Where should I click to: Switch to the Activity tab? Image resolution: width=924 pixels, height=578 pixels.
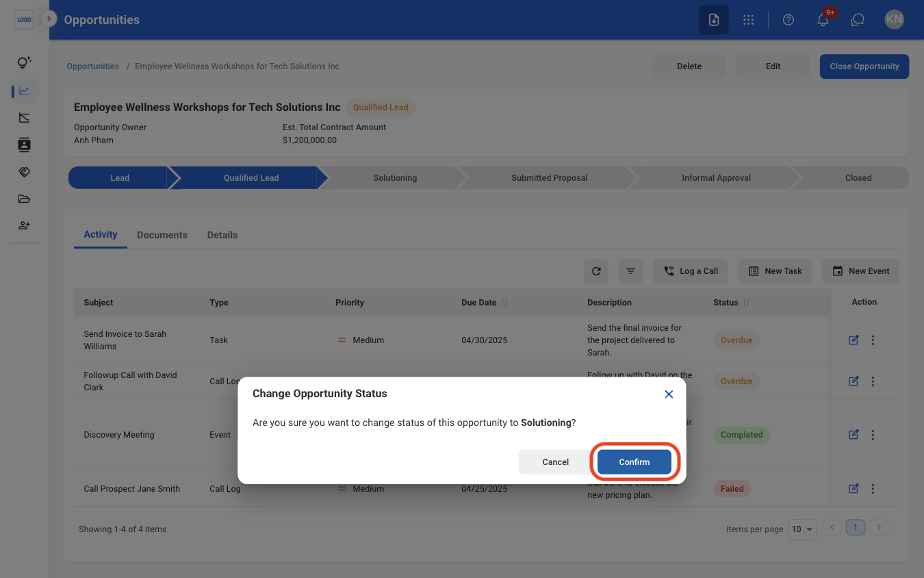click(101, 235)
